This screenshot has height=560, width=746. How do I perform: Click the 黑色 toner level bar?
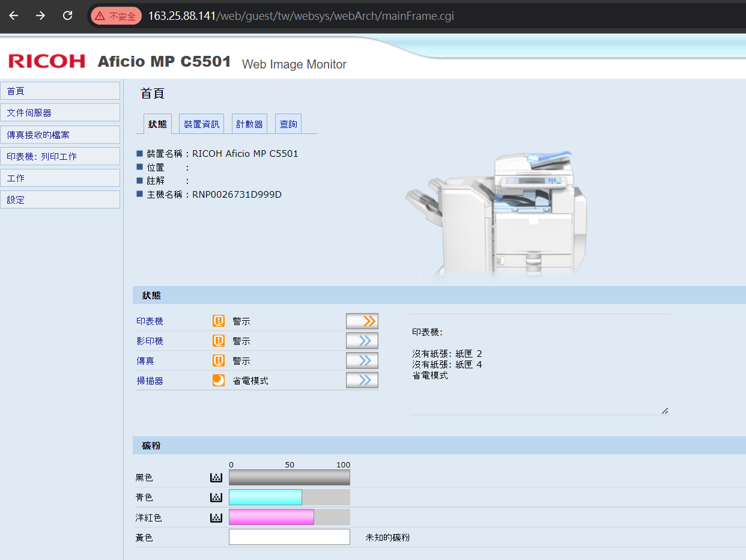[290, 478]
